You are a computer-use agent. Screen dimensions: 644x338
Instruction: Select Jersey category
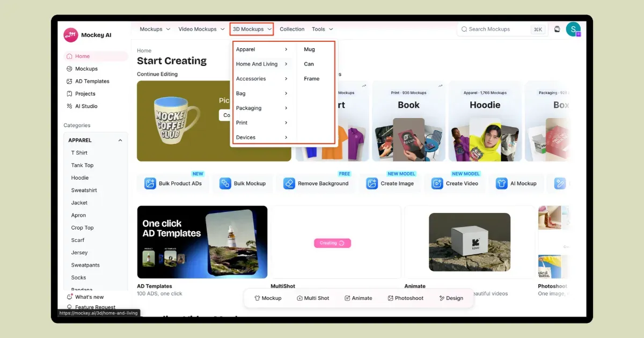tap(79, 253)
